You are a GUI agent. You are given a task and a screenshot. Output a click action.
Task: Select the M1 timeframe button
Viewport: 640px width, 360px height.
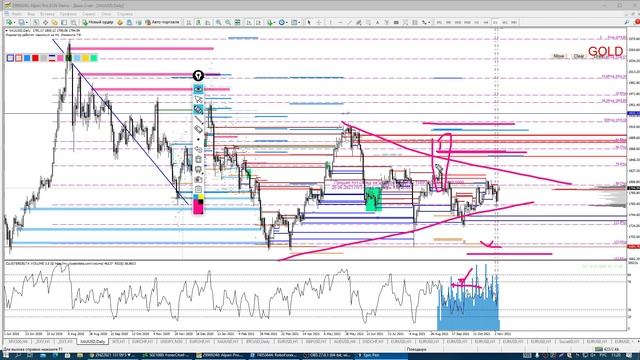(x=439, y=22)
